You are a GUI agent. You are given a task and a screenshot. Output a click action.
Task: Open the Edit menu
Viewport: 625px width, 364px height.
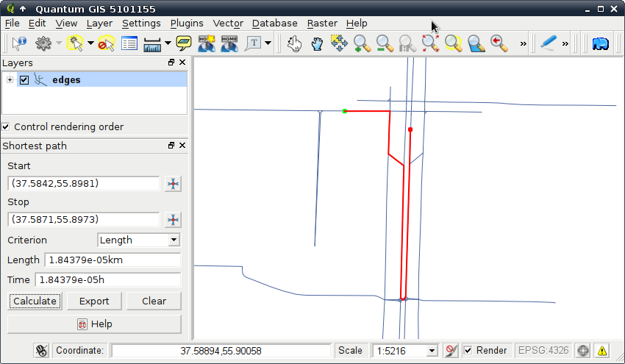tap(37, 24)
